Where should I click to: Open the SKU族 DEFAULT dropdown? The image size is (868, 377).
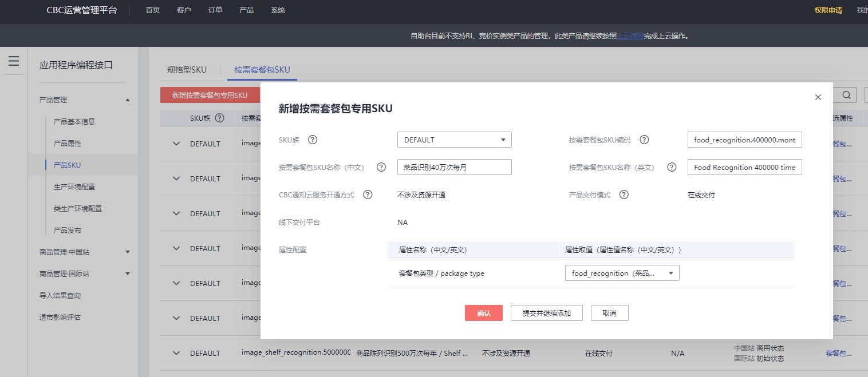(455, 140)
